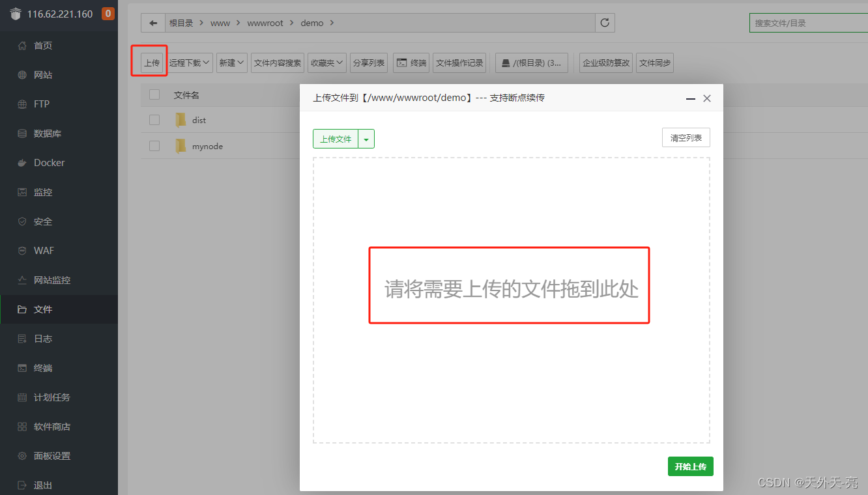Click the 文件同步 button
The height and width of the screenshot is (495, 868).
coord(655,63)
